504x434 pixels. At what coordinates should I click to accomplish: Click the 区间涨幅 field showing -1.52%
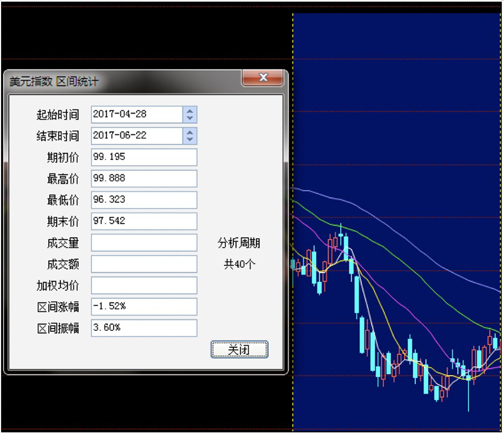tap(144, 307)
